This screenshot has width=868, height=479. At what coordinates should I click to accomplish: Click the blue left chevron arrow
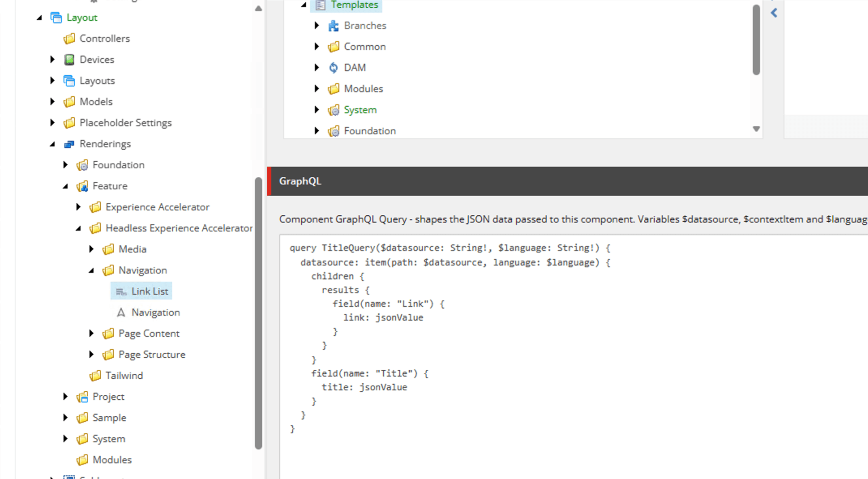click(x=774, y=13)
